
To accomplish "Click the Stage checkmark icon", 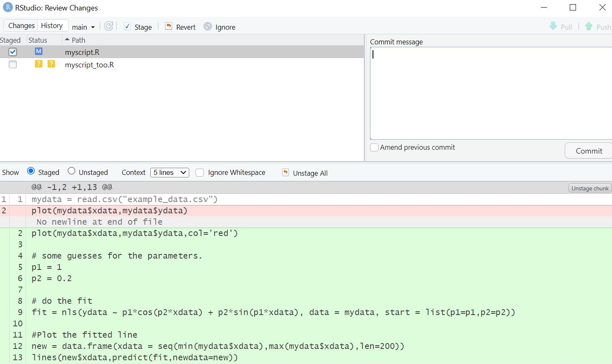I will pos(127,26).
